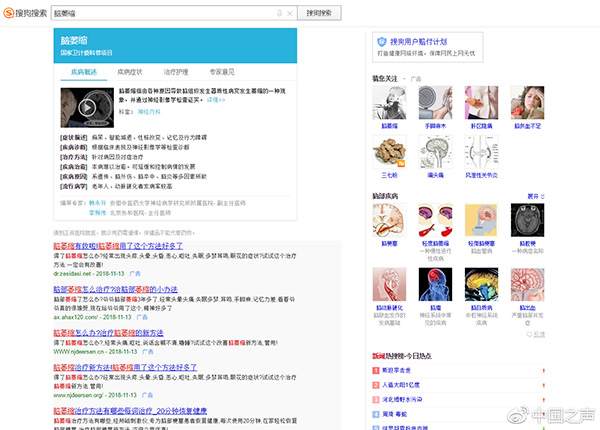
Task: Open the 脑梗塞 brain illustration thumbnail
Action: click(x=389, y=220)
